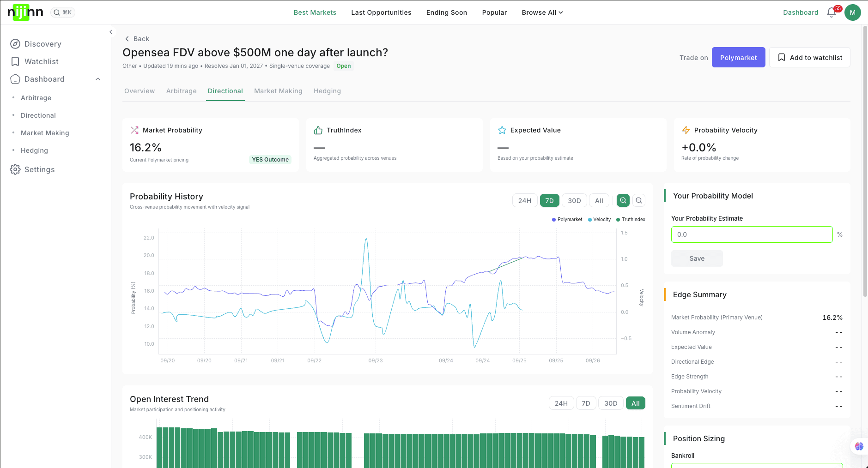Viewport: 868px width, 468px height.
Task: Expand the Browse All dropdown
Action: [x=542, y=12]
